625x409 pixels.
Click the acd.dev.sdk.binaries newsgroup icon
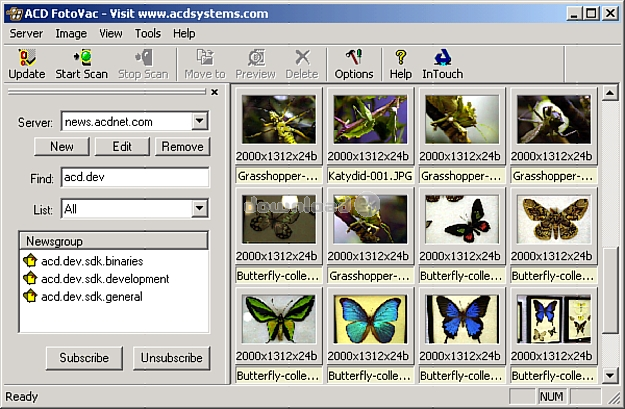coord(30,261)
